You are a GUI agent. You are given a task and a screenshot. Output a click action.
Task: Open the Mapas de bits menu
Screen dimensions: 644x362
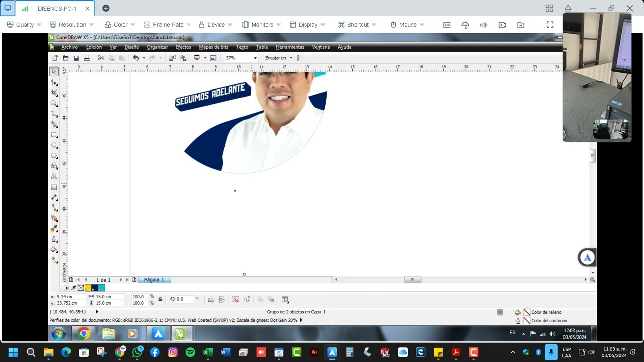(x=213, y=47)
